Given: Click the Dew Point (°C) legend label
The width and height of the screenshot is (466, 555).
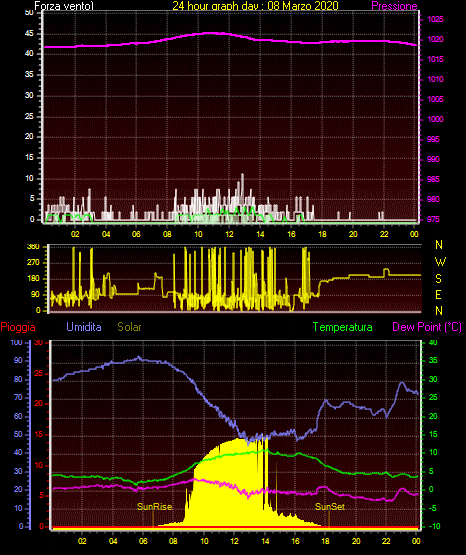Looking at the screenshot, I should [x=427, y=327].
